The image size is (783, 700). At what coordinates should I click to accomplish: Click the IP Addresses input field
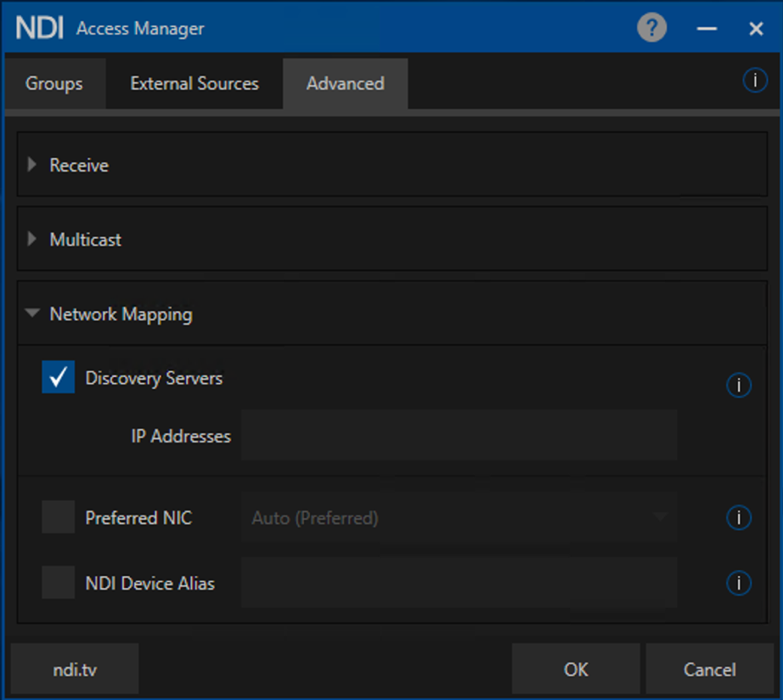(x=459, y=436)
